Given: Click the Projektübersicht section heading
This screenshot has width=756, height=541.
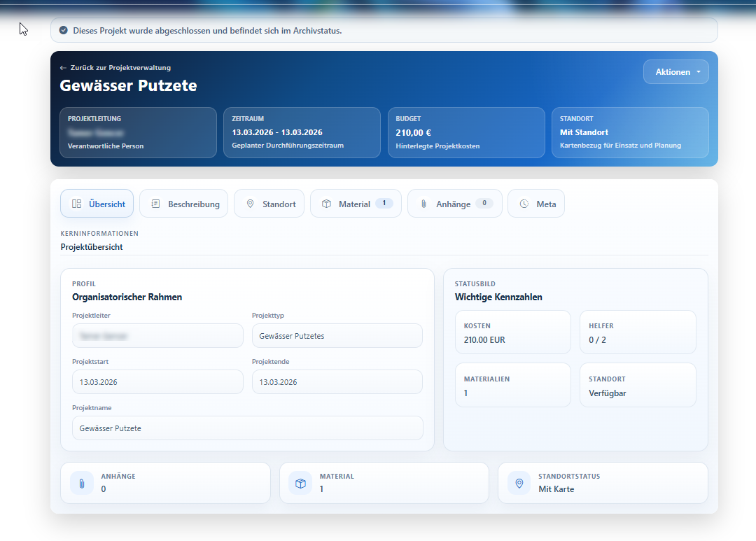Looking at the screenshot, I should [x=92, y=247].
